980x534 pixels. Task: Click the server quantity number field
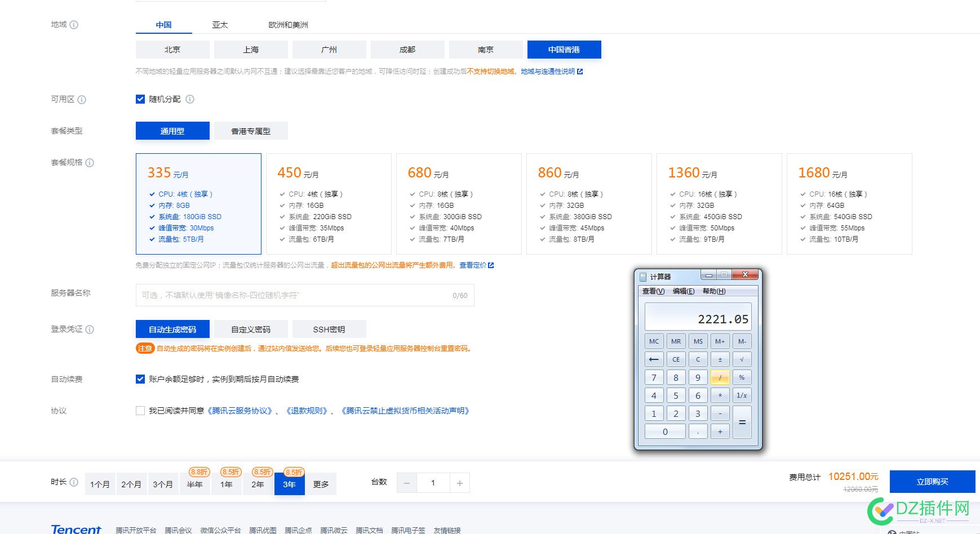pyautogui.click(x=433, y=483)
